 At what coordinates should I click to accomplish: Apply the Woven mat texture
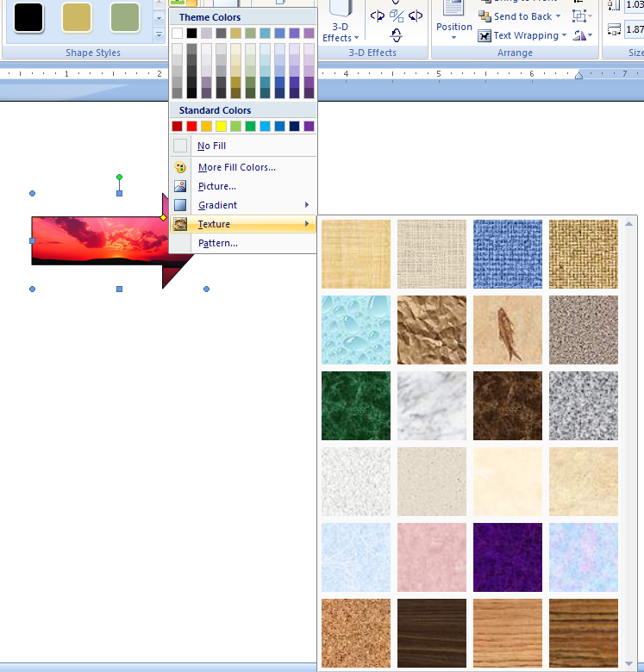pos(584,254)
